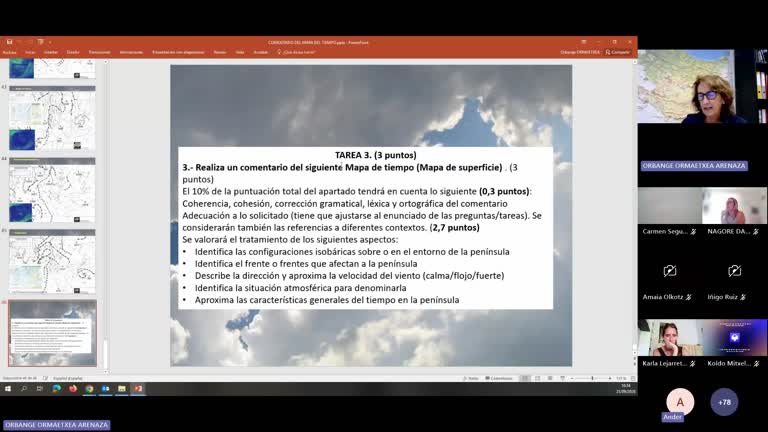Select Carmen Segu... participant tile
Image resolution: width=768 pixels, height=432 pixels.
670,212
